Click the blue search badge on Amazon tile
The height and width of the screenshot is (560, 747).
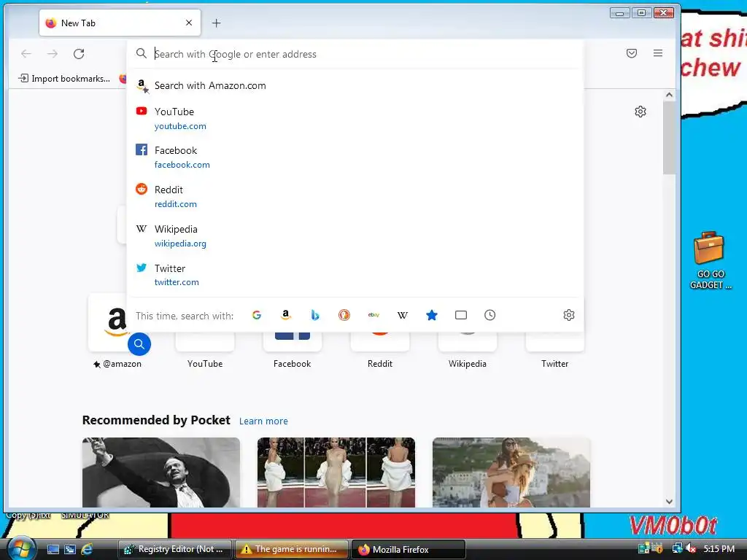(x=139, y=344)
